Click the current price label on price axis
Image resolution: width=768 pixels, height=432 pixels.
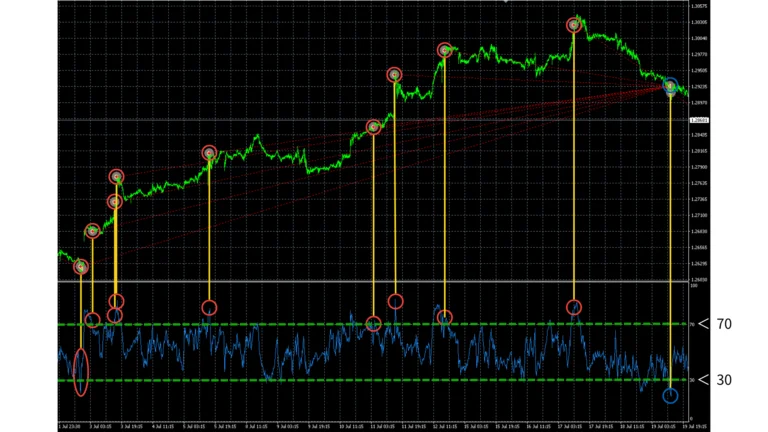coord(697,120)
